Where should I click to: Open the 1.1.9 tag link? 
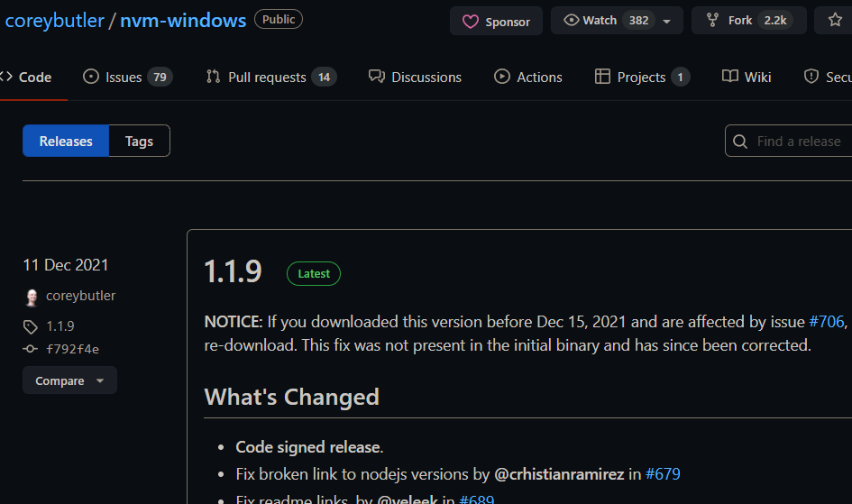[x=60, y=326]
